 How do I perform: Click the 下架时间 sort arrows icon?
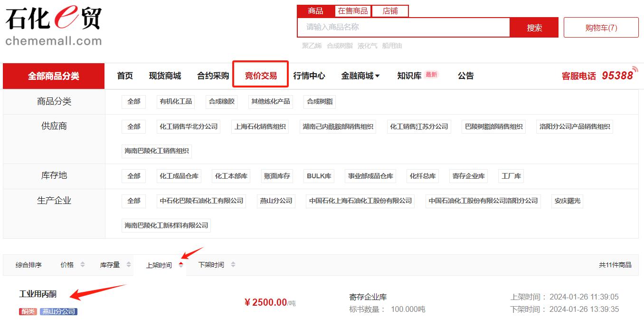coord(233,265)
